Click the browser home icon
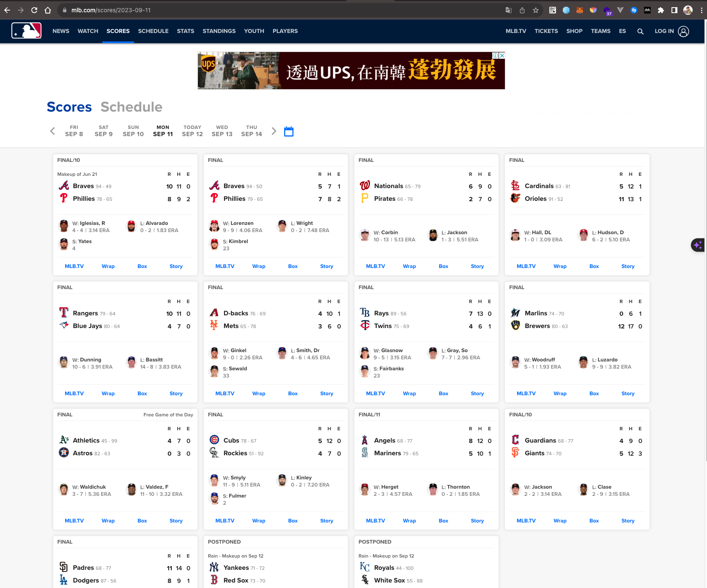The image size is (707, 588). click(x=48, y=10)
